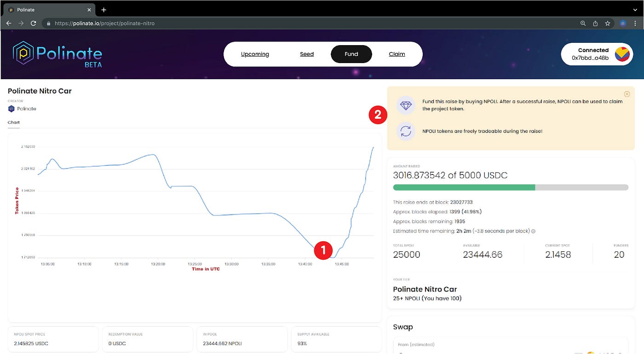Click the wallet avatar icon

coord(622,54)
